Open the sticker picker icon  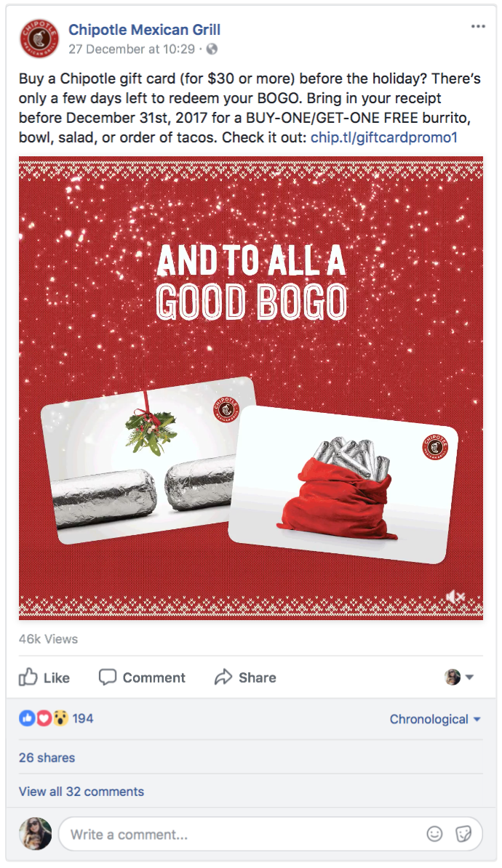(463, 834)
